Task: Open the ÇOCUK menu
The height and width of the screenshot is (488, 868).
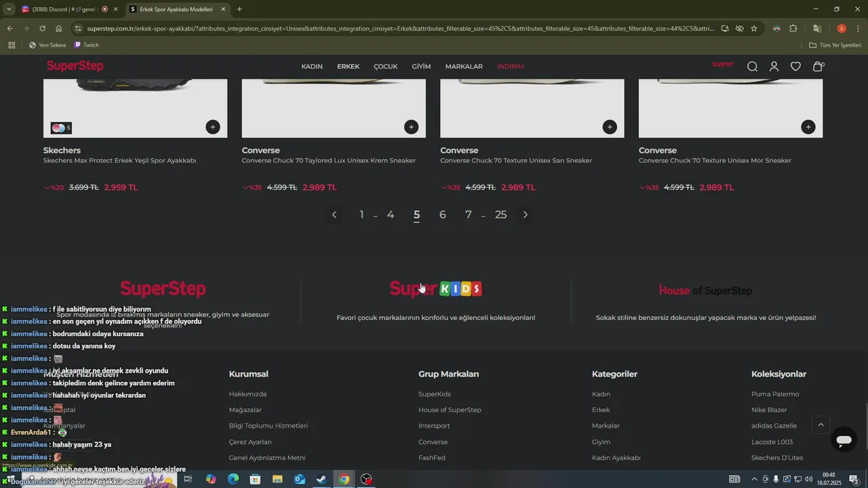Action: pos(386,66)
